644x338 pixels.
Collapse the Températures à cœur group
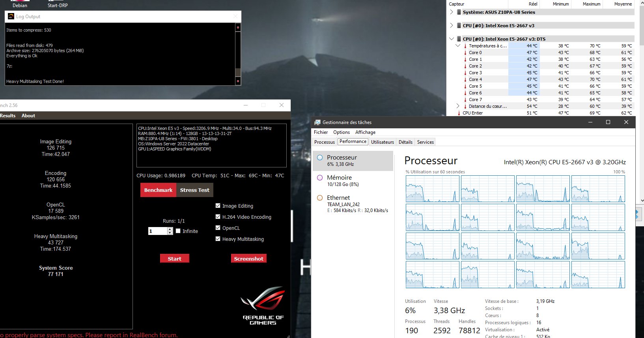point(458,46)
